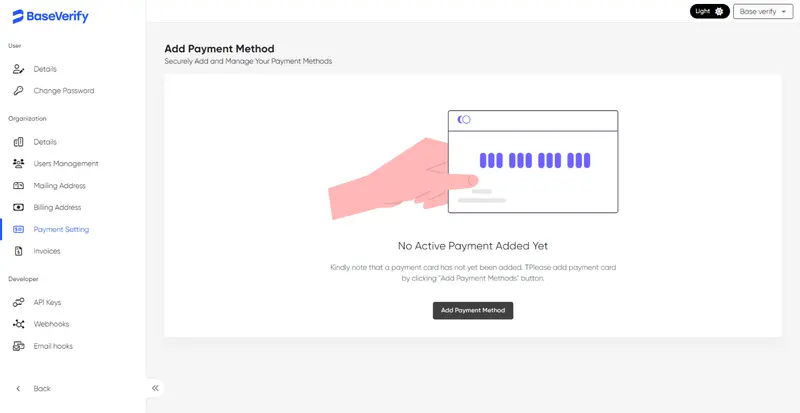This screenshot has width=800, height=413.
Task: Click the credit card illustration
Action: tap(532, 161)
